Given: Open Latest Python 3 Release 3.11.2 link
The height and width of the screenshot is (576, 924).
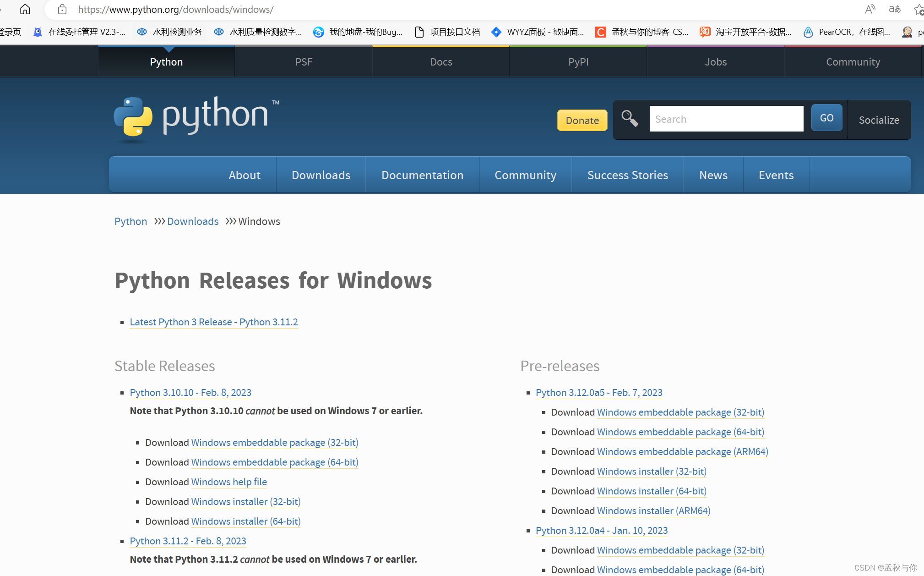Looking at the screenshot, I should pos(214,322).
